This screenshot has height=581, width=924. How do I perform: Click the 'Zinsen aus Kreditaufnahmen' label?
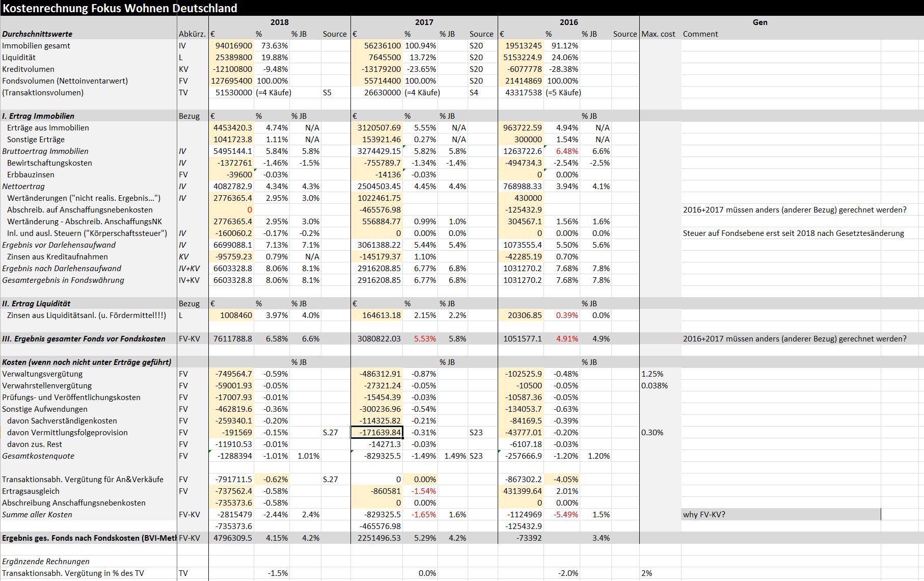[x=58, y=257]
